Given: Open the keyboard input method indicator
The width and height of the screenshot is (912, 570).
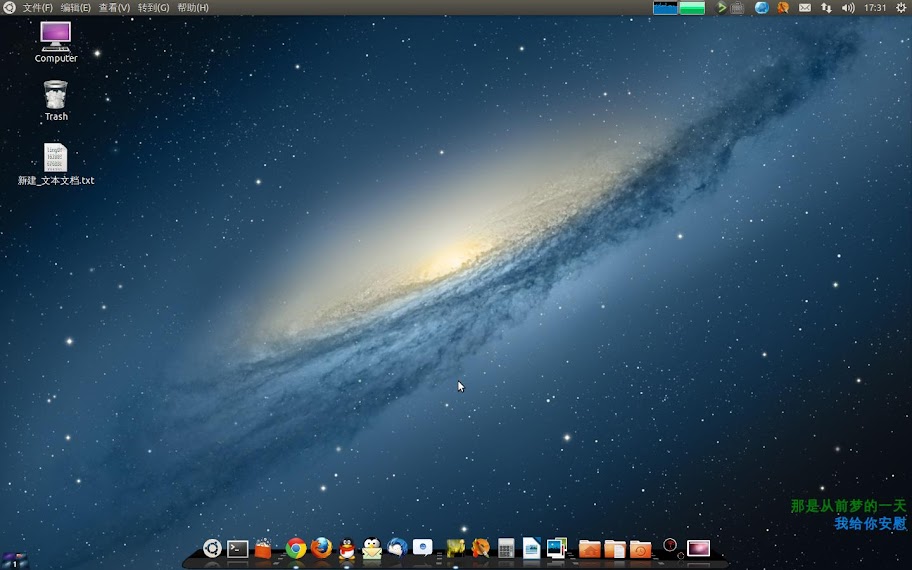Looking at the screenshot, I should tap(737, 8).
